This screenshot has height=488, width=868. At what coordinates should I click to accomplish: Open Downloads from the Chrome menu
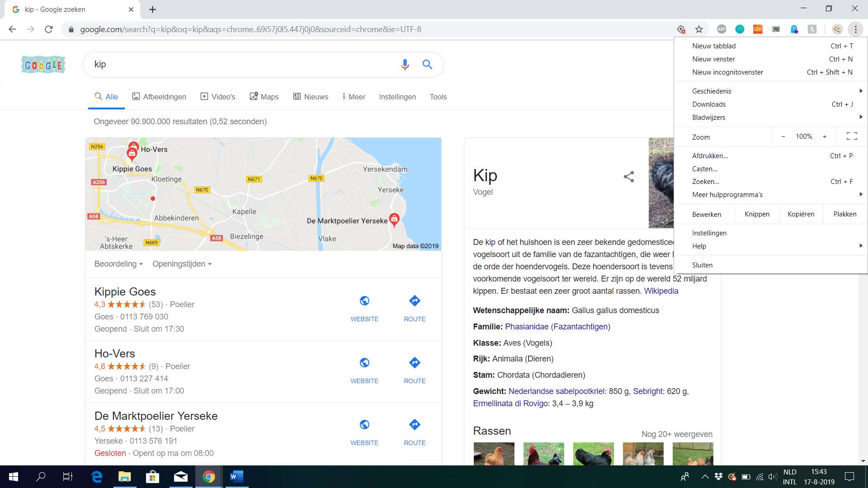(x=771, y=104)
